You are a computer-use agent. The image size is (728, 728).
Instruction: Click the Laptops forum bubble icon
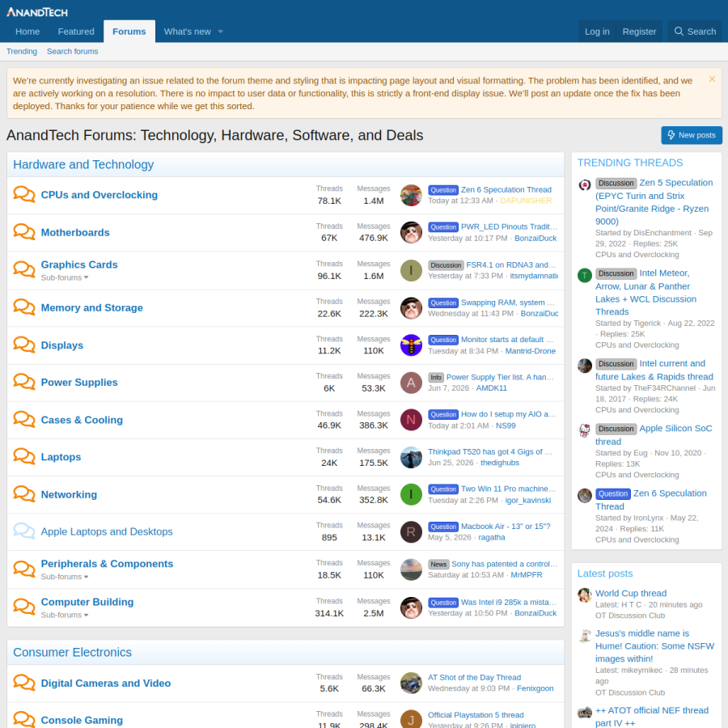coord(24,457)
